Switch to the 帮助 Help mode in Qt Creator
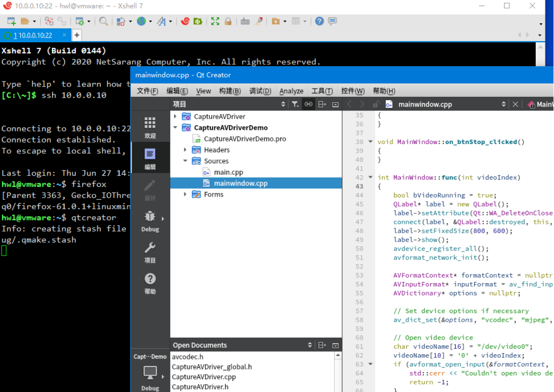The image size is (554, 392). (150, 282)
